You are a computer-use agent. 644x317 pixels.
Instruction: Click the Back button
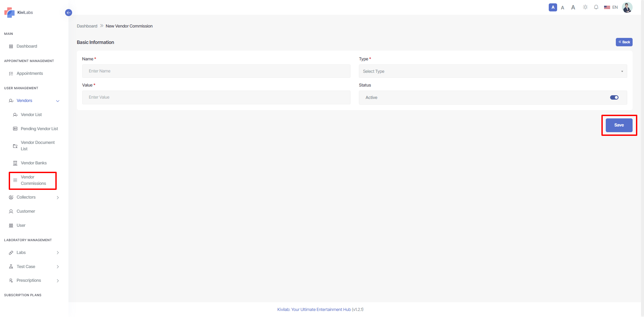(x=624, y=42)
